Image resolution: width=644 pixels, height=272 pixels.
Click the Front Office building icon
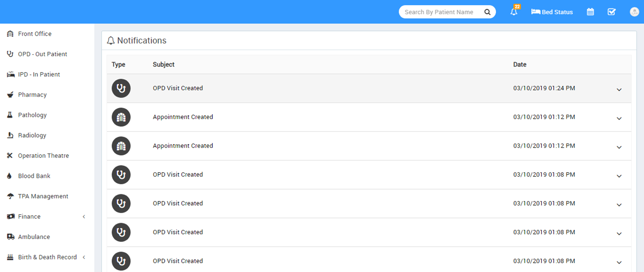10,34
